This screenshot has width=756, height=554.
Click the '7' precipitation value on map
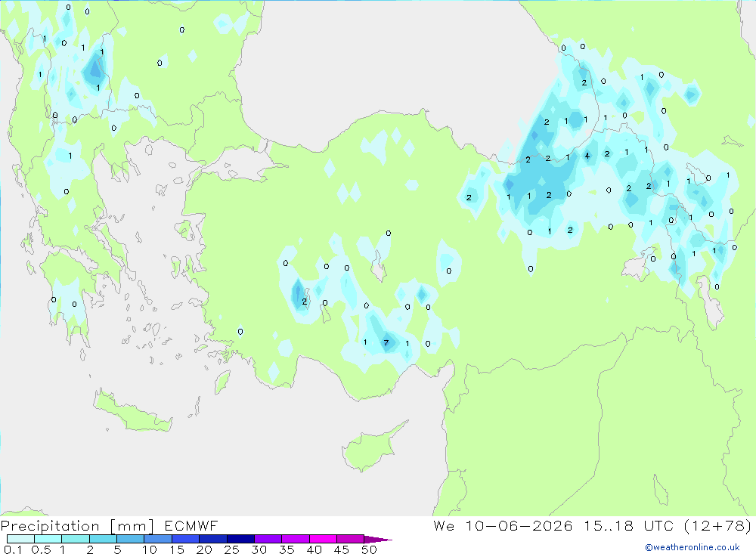(386, 343)
